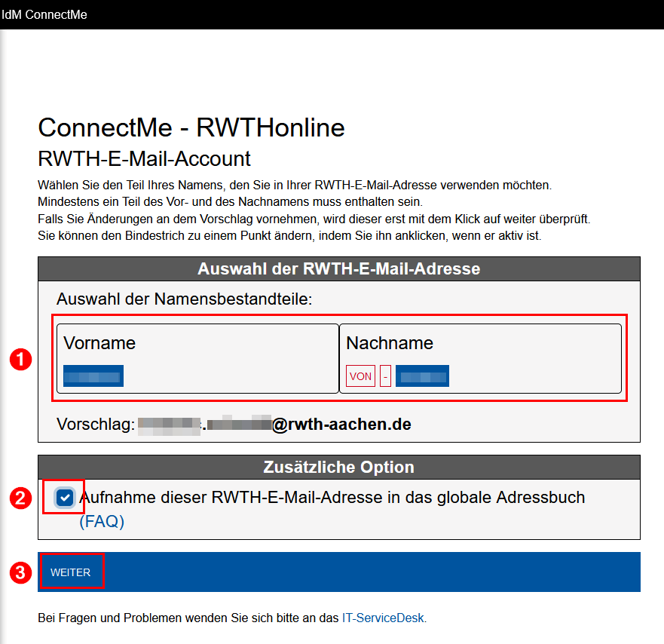The height and width of the screenshot is (644, 664).
Task: Change the hyphen separator to a dot
Action: (x=384, y=376)
